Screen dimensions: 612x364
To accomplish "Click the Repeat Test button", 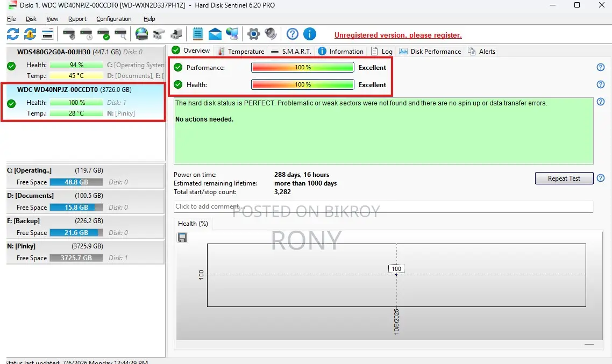I will pos(564,179).
